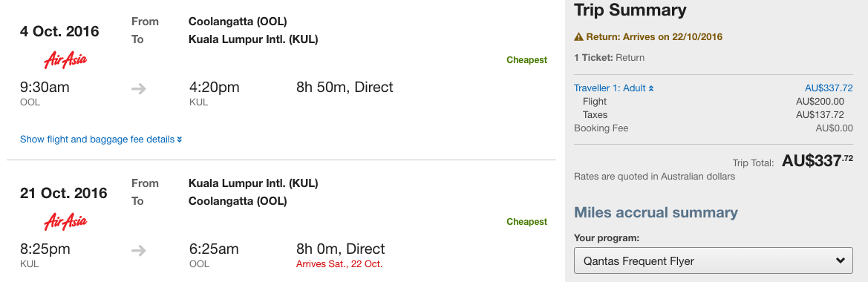Viewport: 868px width, 282px height.
Task: Click the warning triangle icon in Trip Summary
Action: point(579,37)
